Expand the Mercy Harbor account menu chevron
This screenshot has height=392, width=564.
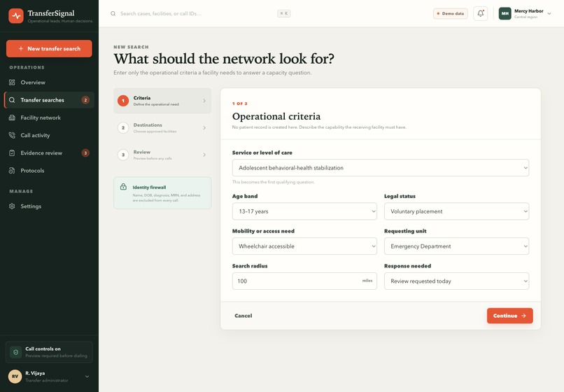[549, 13]
